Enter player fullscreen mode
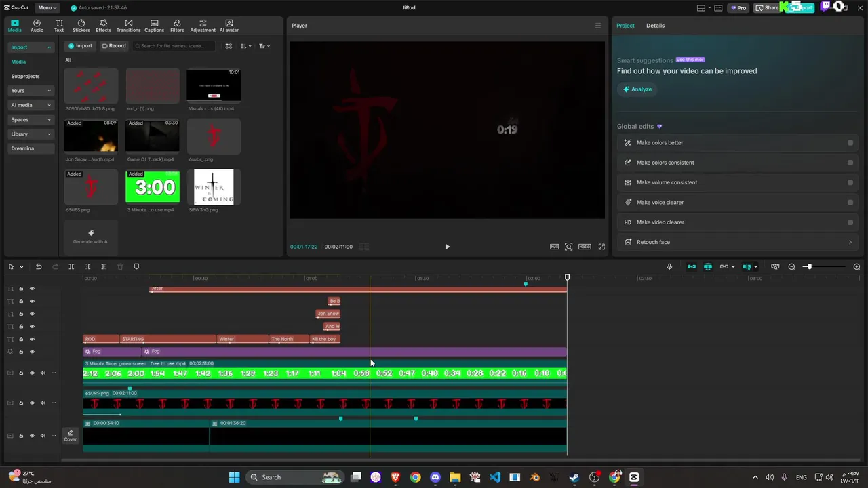868x488 pixels. pos(601,247)
